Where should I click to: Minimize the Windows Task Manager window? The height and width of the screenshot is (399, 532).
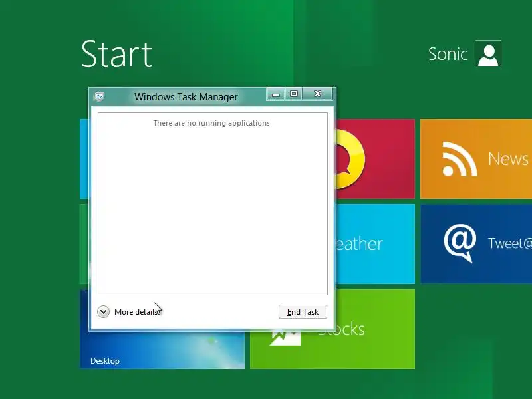276,94
